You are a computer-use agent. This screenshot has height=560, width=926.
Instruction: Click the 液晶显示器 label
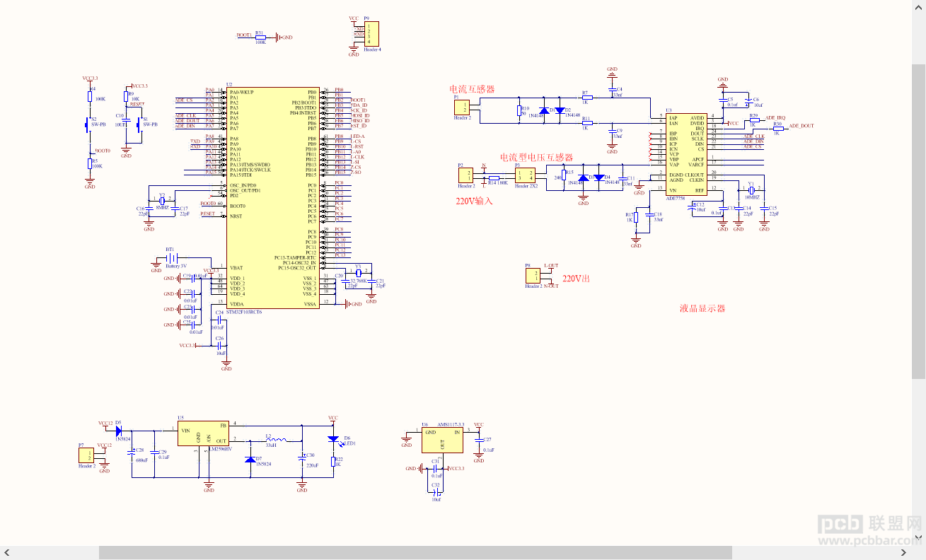(702, 308)
